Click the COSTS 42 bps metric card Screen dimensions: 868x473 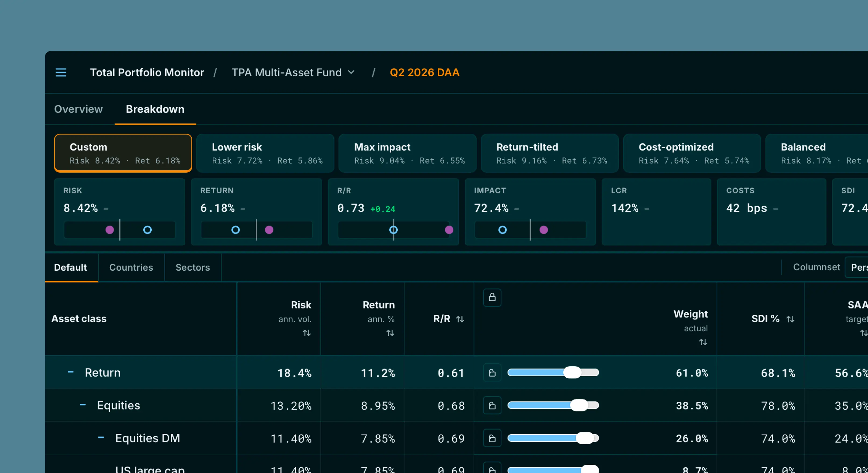click(x=771, y=212)
